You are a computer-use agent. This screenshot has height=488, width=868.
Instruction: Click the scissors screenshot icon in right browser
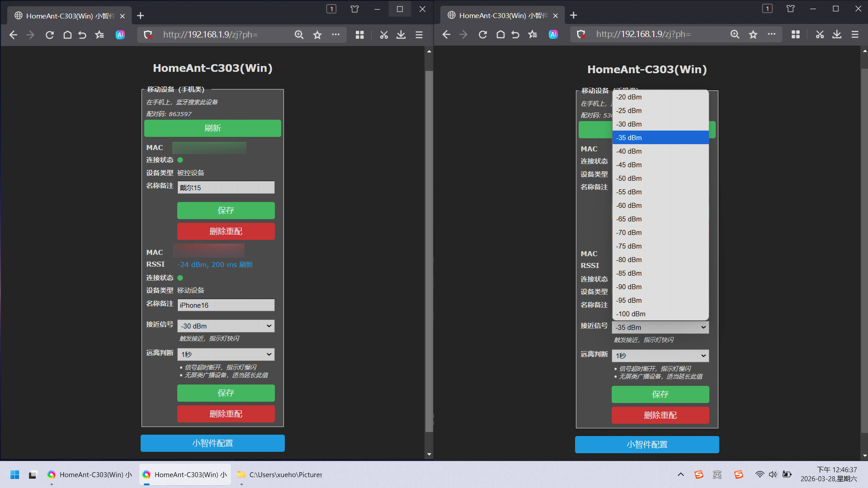coord(819,34)
